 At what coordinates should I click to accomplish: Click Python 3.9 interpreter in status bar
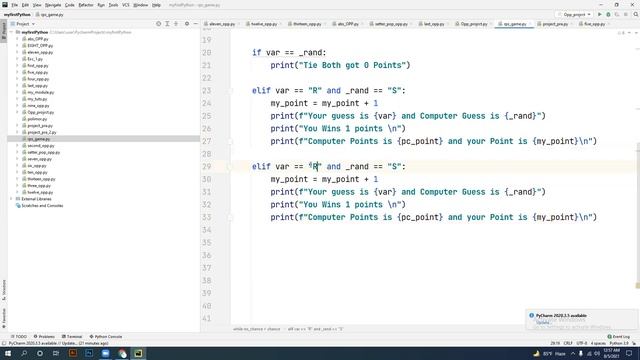[x=619, y=343]
